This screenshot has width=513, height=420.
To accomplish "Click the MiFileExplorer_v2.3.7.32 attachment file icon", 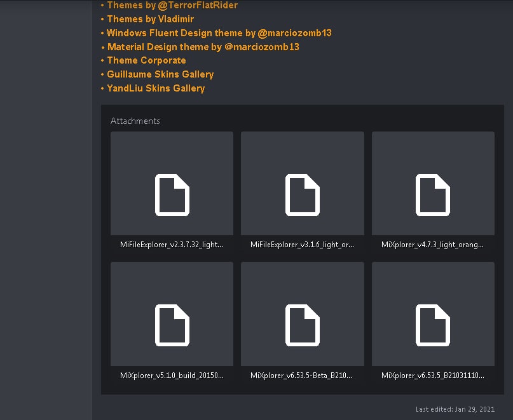I will 172,195.
